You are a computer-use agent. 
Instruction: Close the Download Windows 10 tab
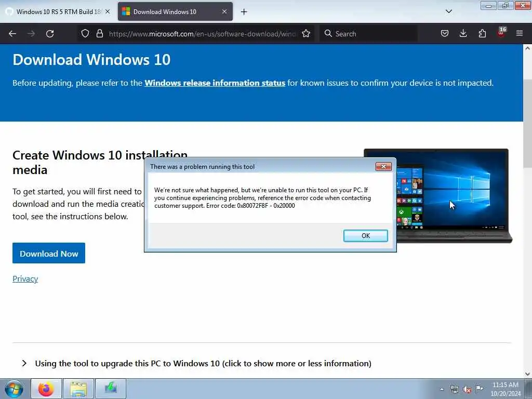(224, 11)
